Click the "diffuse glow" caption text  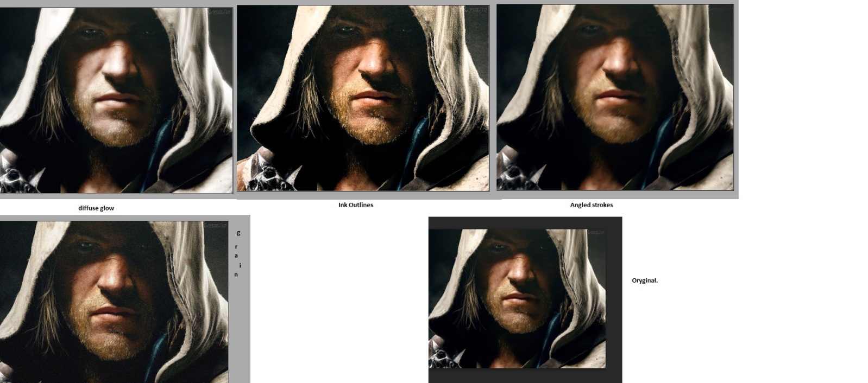96,208
